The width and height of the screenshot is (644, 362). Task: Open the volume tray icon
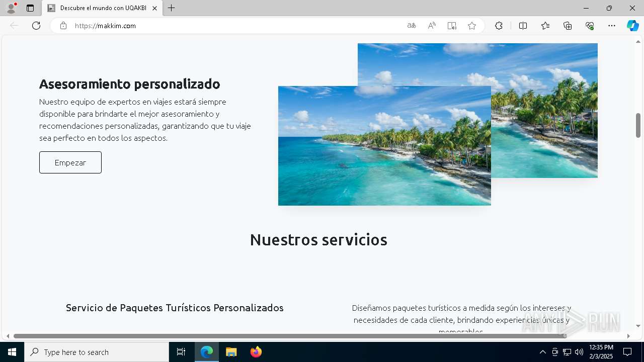pyautogui.click(x=579, y=352)
